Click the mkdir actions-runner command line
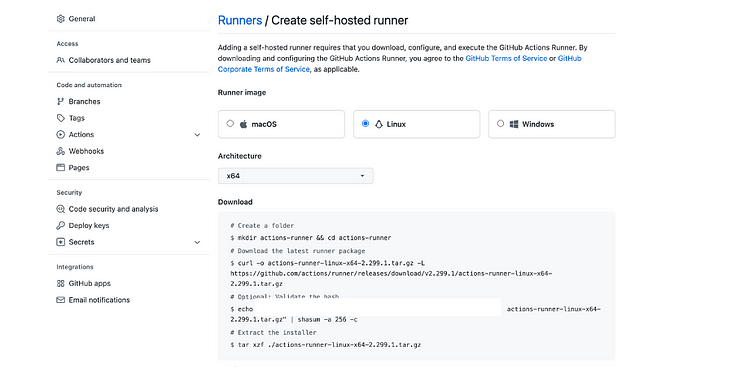 [311, 238]
